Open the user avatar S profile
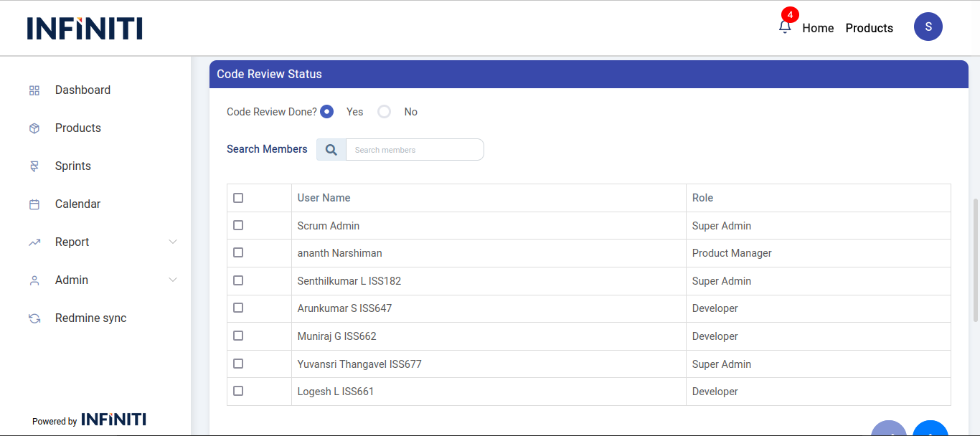Screen dimensions: 980x436 [928, 27]
